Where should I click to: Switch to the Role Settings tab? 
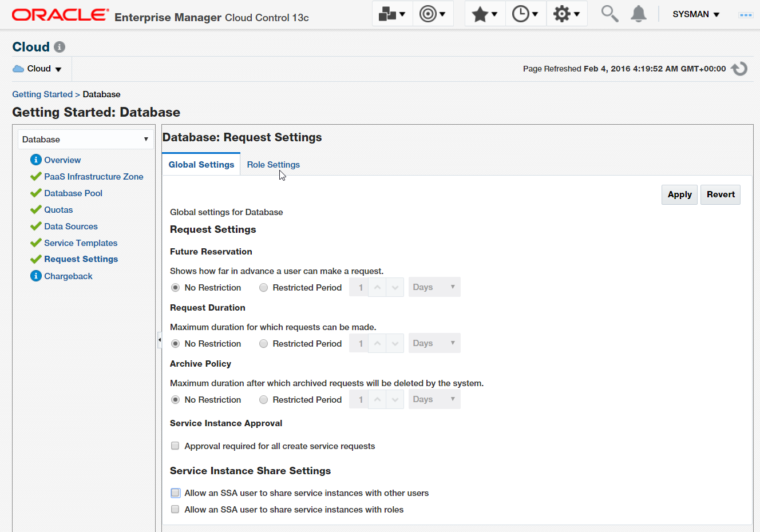click(x=273, y=164)
